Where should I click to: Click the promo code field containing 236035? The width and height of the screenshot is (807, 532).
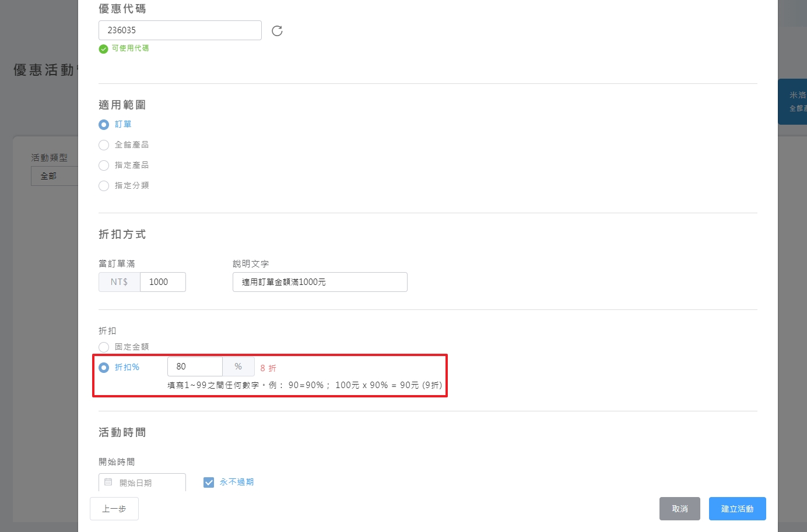pos(180,30)
